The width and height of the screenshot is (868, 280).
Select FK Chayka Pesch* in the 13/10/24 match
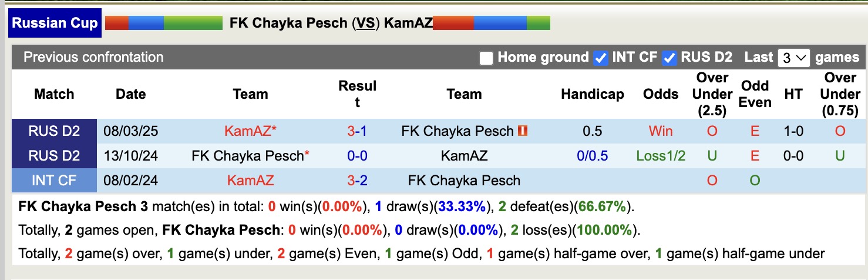point(251,156)
